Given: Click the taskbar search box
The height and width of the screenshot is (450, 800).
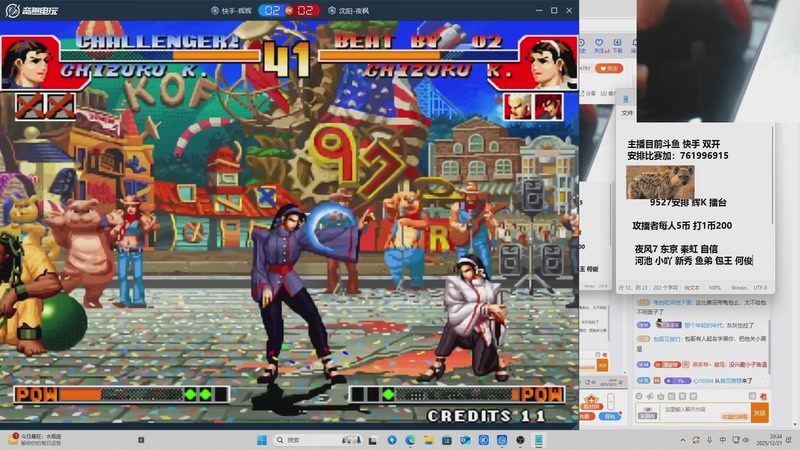Looking at the screenshot, I should pyautogui.click(x=317, y=440).
